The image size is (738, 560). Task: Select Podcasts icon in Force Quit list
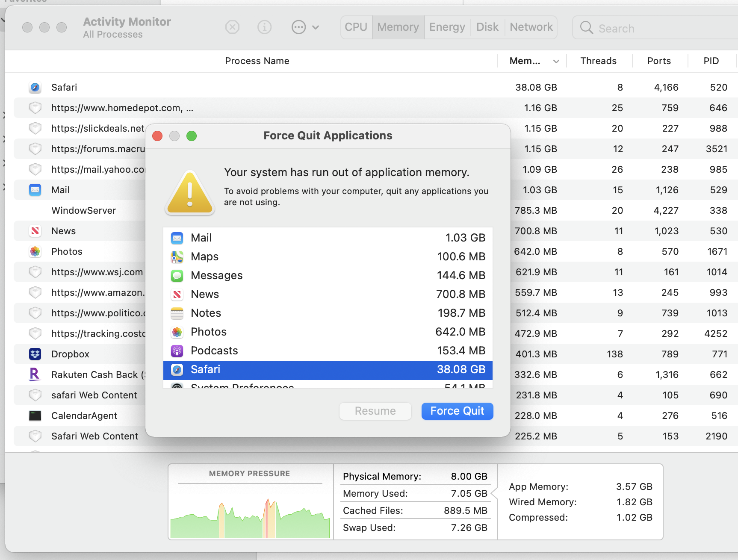tap(177, 351)
